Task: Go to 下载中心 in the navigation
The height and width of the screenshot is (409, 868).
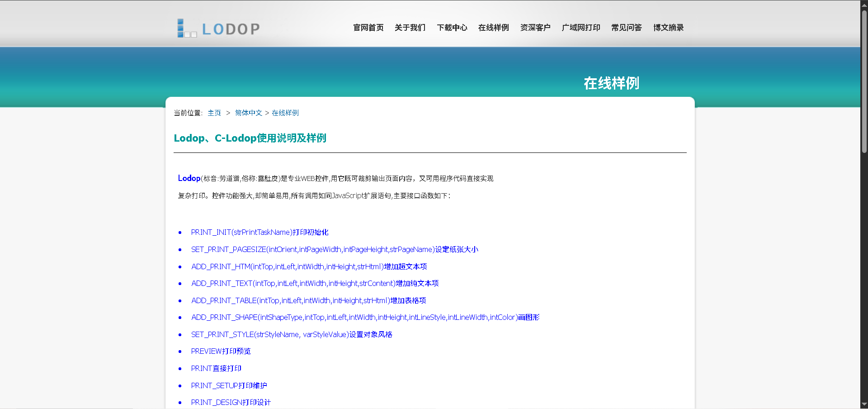Action: click(452, 28)
